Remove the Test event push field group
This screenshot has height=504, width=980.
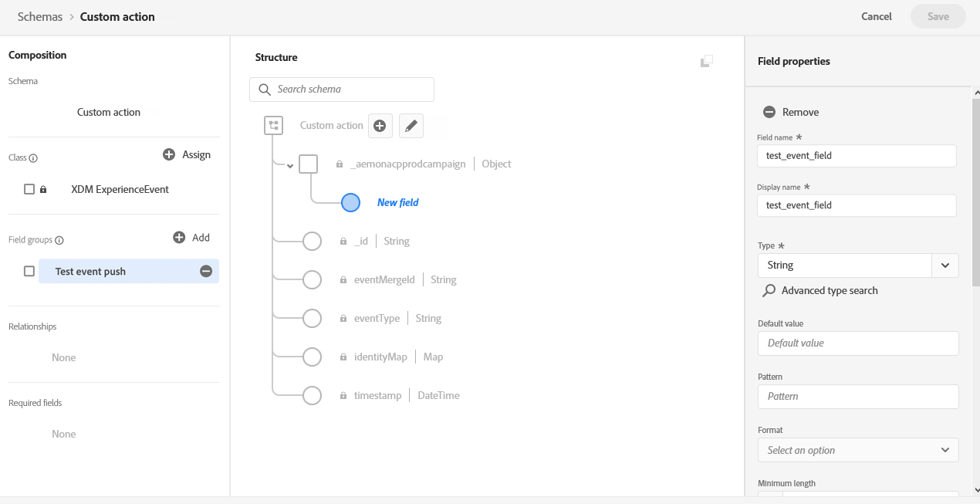coord(206,271)
